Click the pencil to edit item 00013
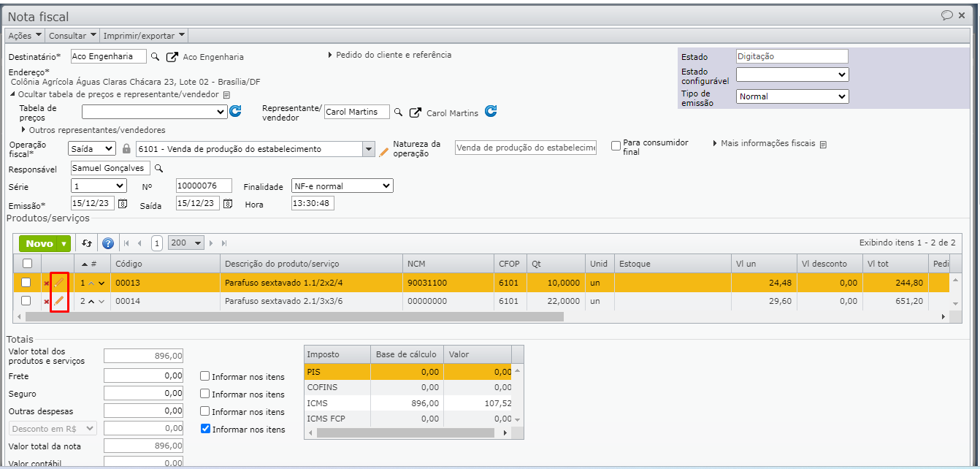Image resolution: width=980 pixels, height=469 pixels. (x=59, y=283)
